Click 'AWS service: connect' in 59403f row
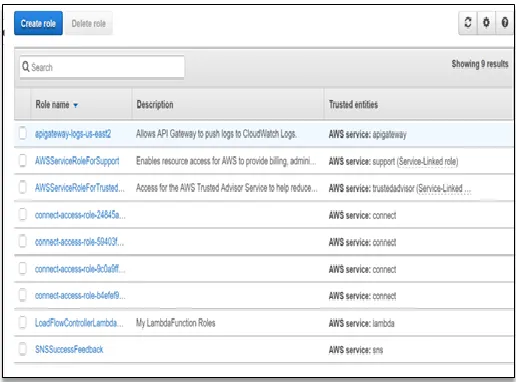 coord(362,242)
